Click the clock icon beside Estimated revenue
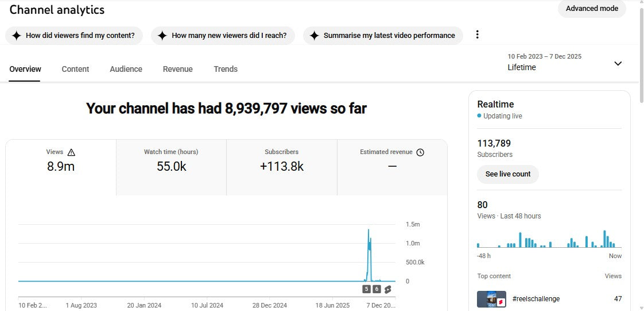Image resolution: width=644 pixels, height=311 pixels. coord(420,152)
